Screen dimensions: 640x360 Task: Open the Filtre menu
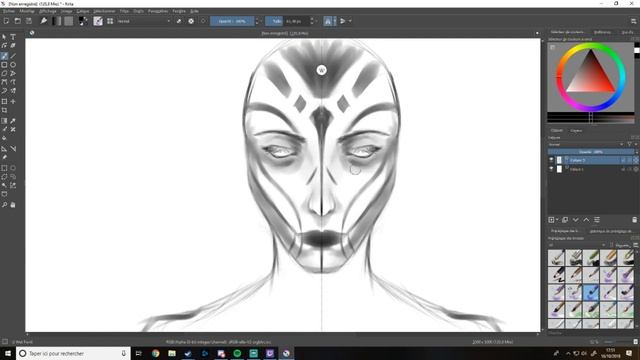coord(124,11)
